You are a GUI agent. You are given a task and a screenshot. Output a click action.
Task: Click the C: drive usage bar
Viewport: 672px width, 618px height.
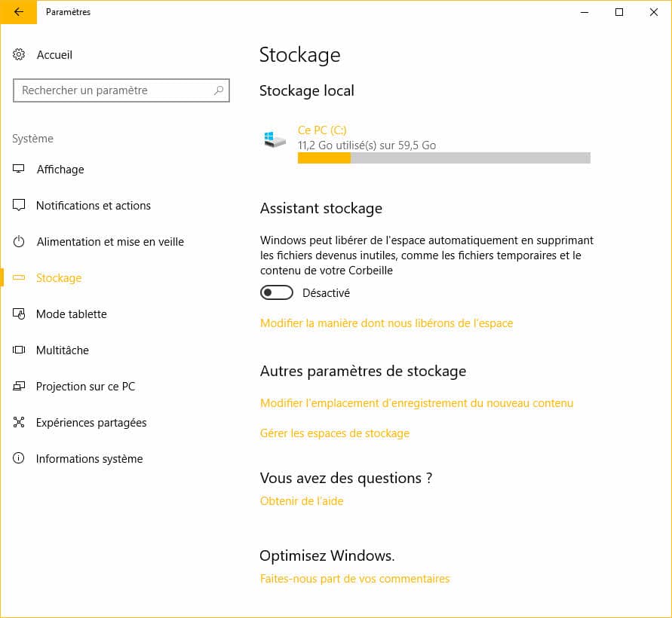click(x=443, y=158)
